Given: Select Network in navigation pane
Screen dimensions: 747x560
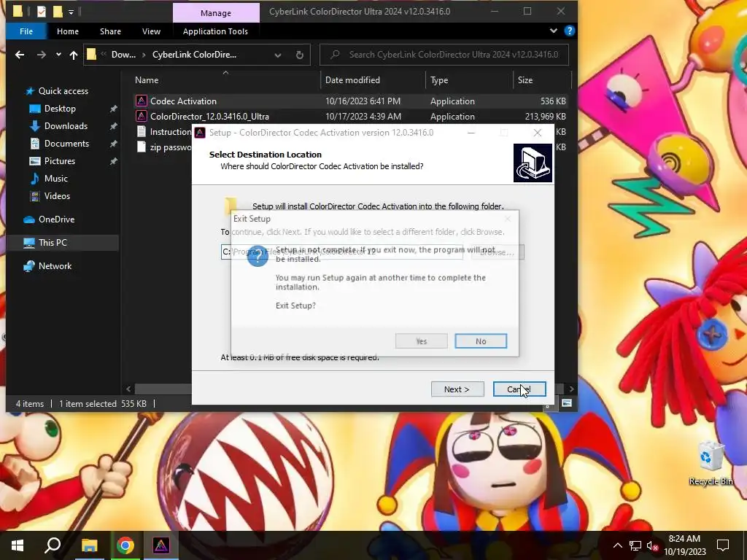Looking at the screenshot, I should (55, 266).
